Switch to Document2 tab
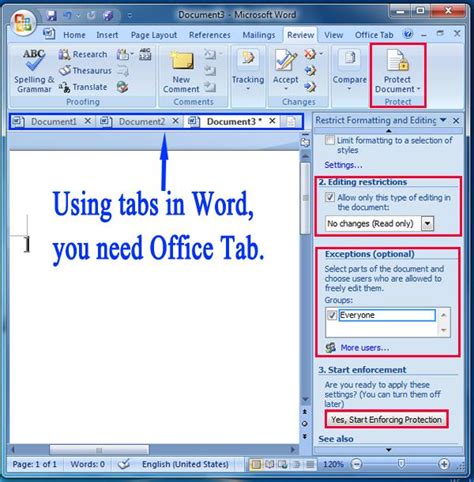 click(142, 122)
